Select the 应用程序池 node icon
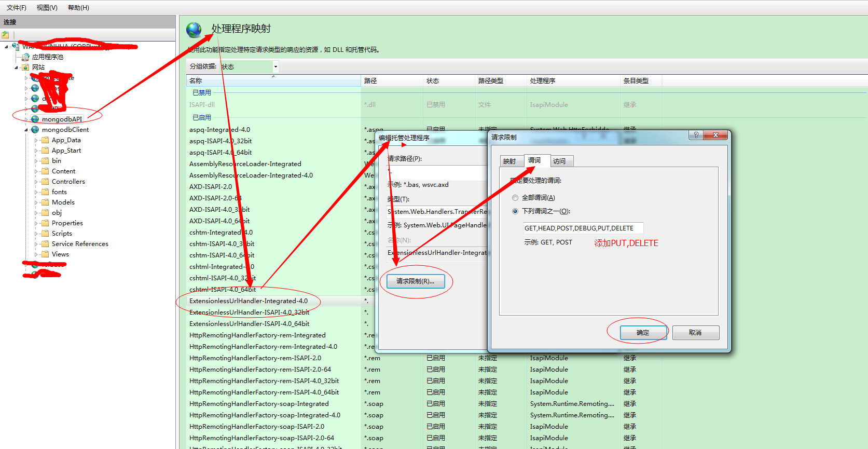868x449 pixels. 25,57
